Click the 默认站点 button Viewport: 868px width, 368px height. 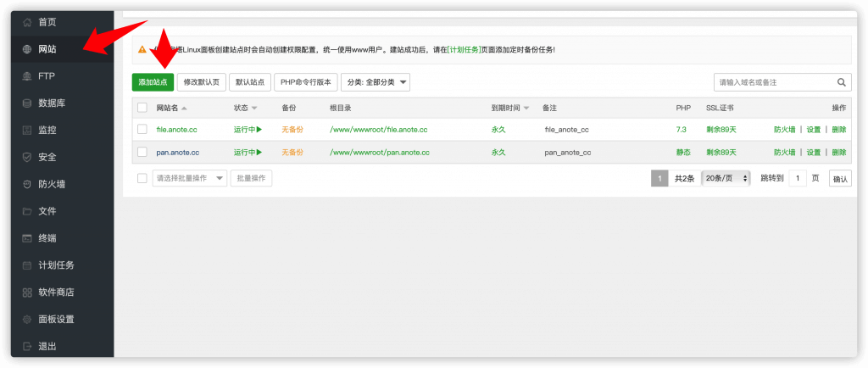250,82
